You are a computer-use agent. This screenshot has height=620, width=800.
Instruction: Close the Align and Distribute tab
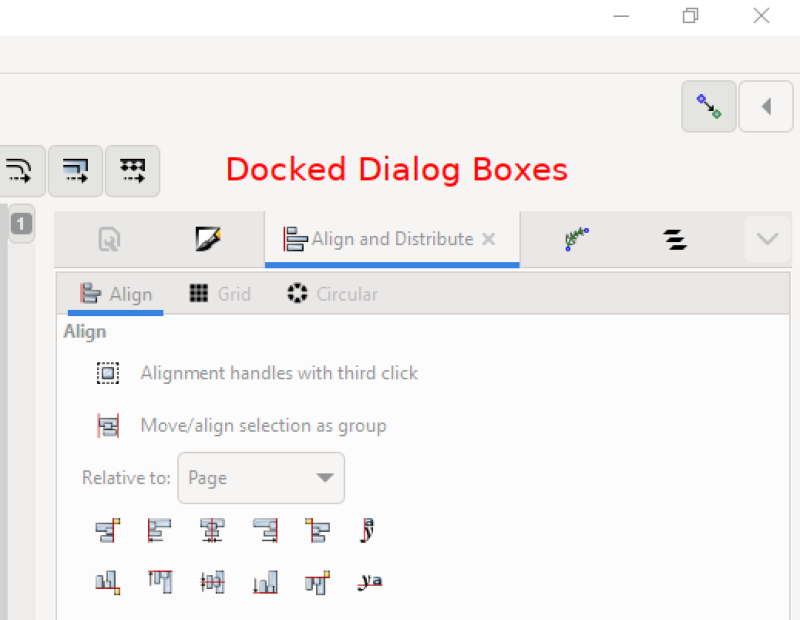pyautogui.click(x=489, y=239)
